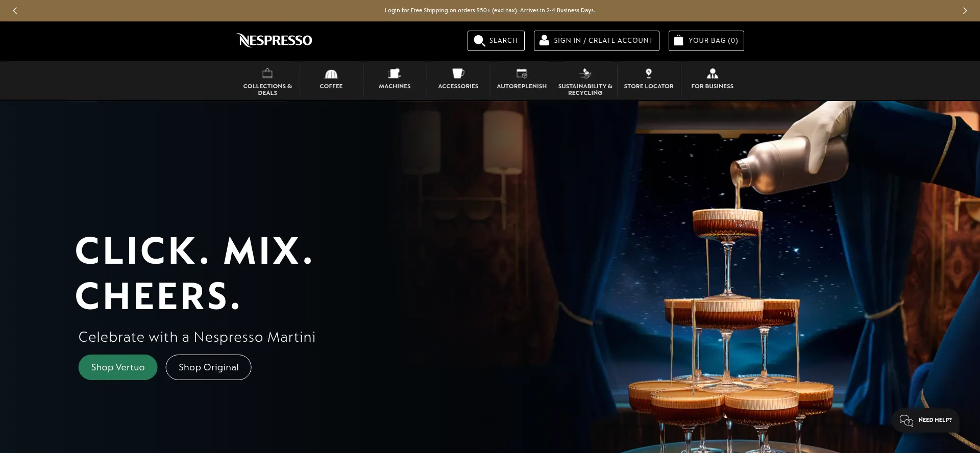Click the Coffee capsule icon
This screenshot has height=453, width=980.
[331, 74]
